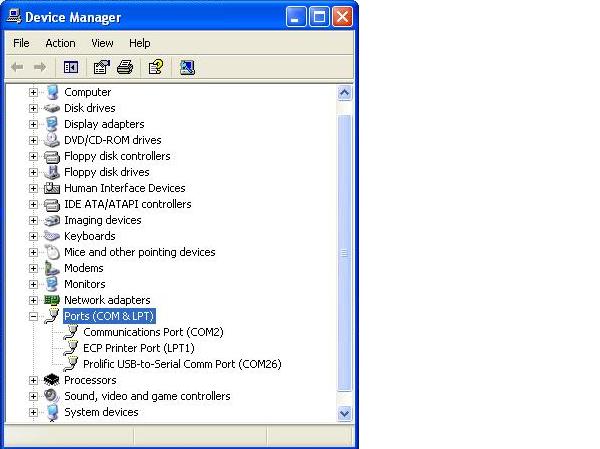Open the Help menu

point(139,43)
